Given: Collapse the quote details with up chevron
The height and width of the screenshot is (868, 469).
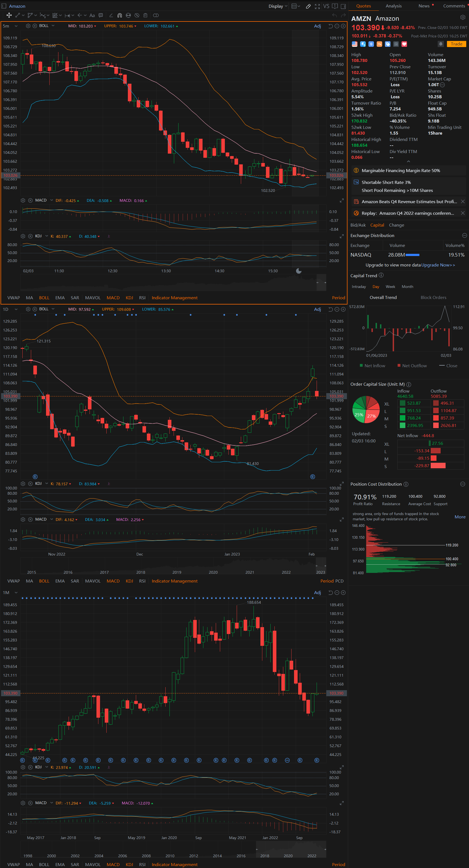Looking at the screenshot, I should (408, 161).
